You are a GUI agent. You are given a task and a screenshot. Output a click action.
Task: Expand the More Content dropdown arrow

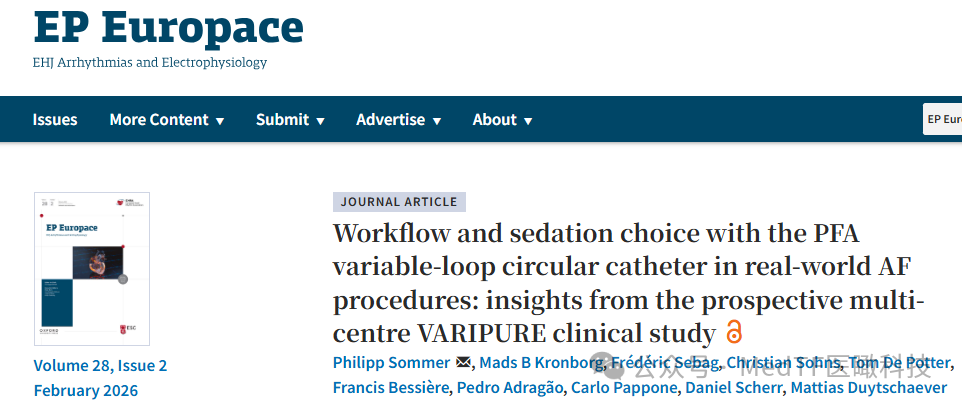pos(220,121)
